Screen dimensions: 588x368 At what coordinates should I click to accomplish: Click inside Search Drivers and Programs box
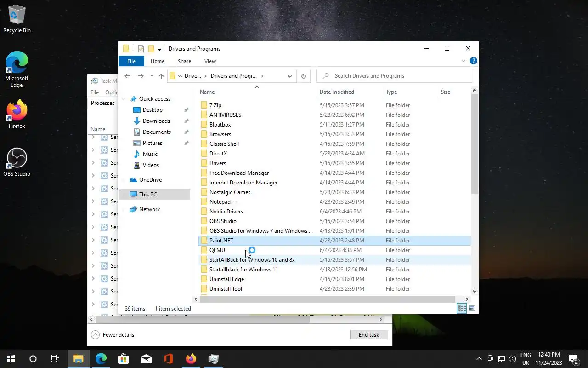395,76
